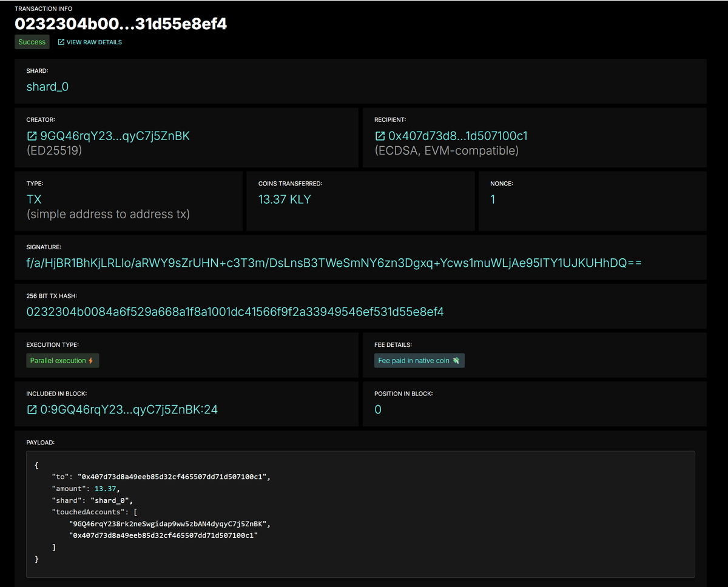Screen dimensions: 728x587
Task: Open recipient address 0x407d73d8...1d507100c1
Action: (x=457, y=136)
